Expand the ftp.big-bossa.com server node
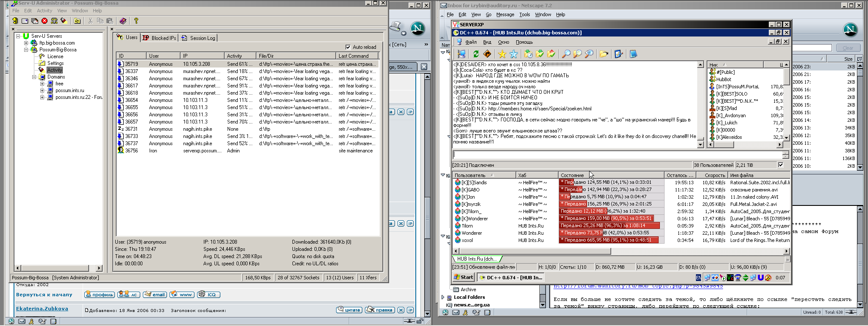 (x=26, y=43)
